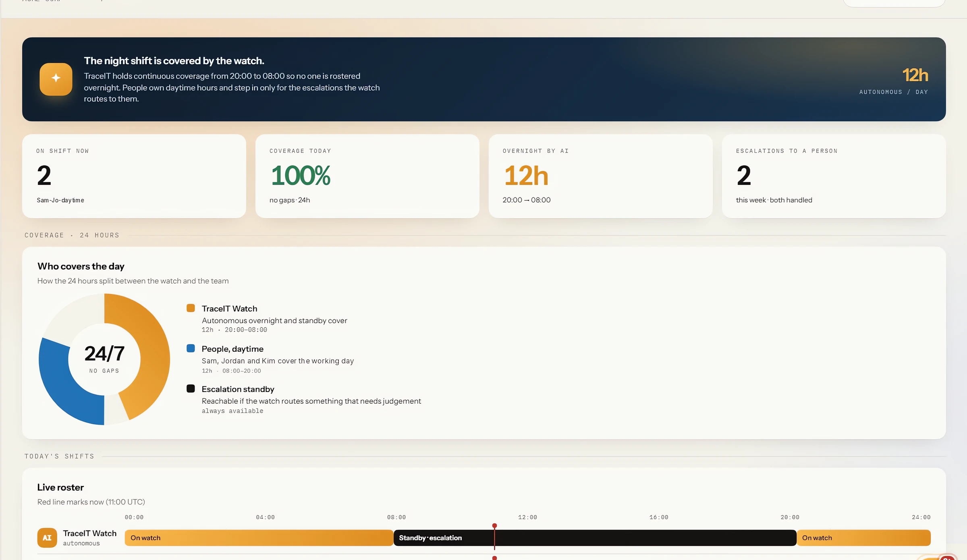The image size is (967, 560).
Task: Click the orange sparkle icon in the night shift banner
Action: [x=56, y=79]
